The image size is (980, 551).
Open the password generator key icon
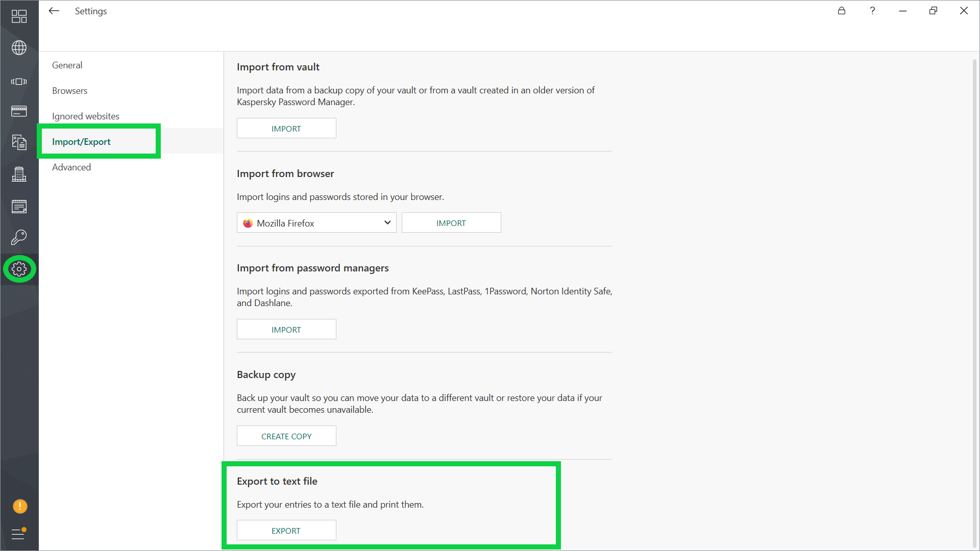(19, 237)
